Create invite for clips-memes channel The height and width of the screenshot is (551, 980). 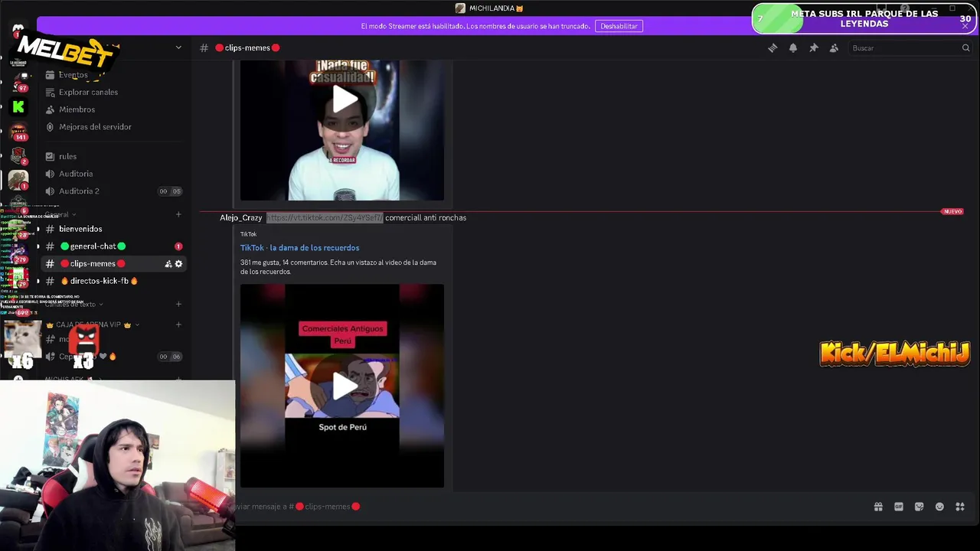click(x=168, y=264)
